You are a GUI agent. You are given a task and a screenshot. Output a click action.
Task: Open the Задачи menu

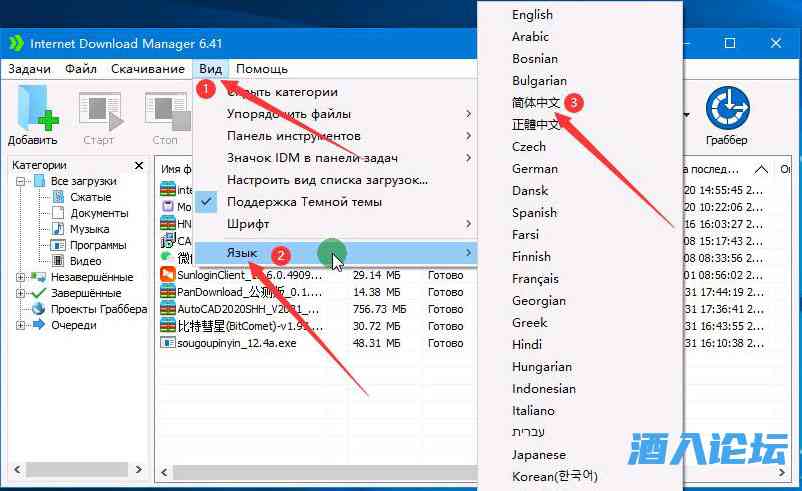tap(29, 69)
